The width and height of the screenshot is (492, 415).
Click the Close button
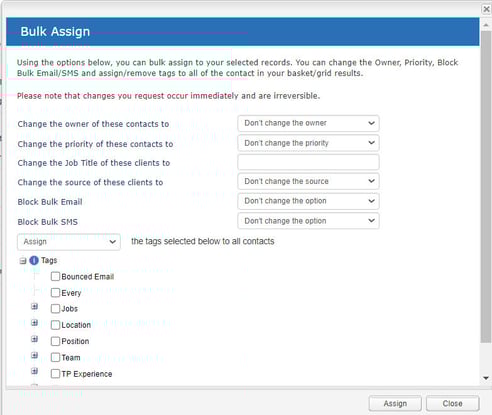[452, 404]
